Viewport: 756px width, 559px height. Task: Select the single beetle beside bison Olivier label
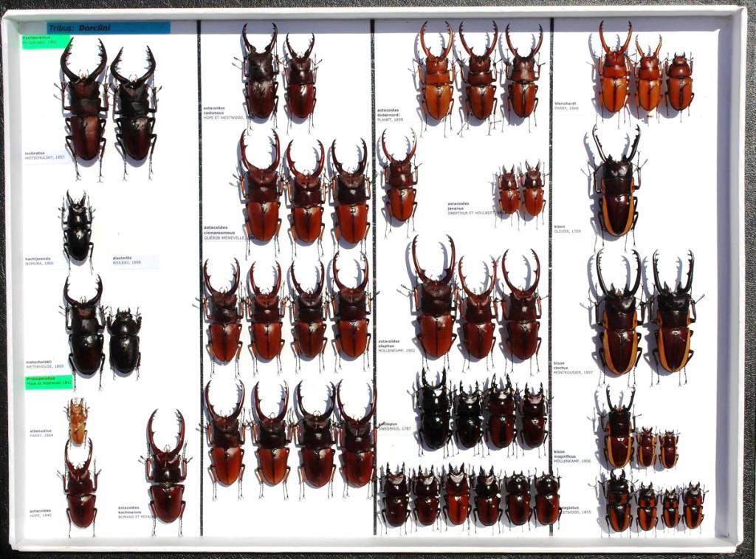click(x=616, y=186)
